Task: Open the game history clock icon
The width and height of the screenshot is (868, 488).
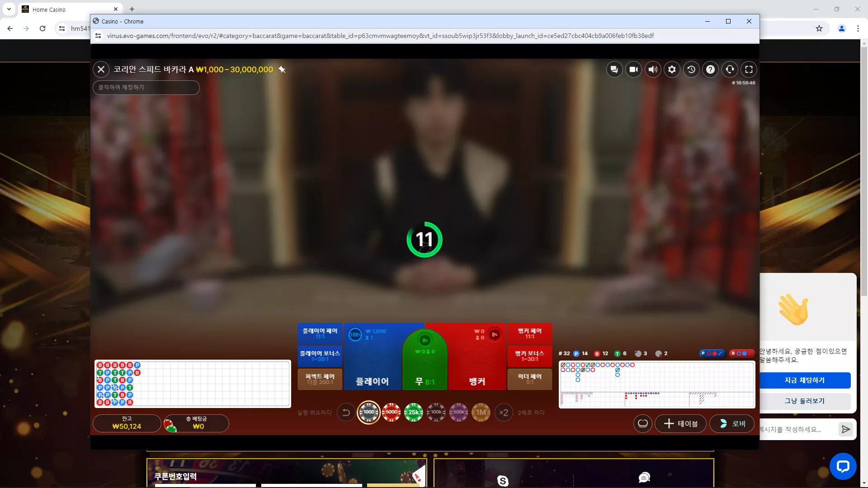Action: (691, 70)
